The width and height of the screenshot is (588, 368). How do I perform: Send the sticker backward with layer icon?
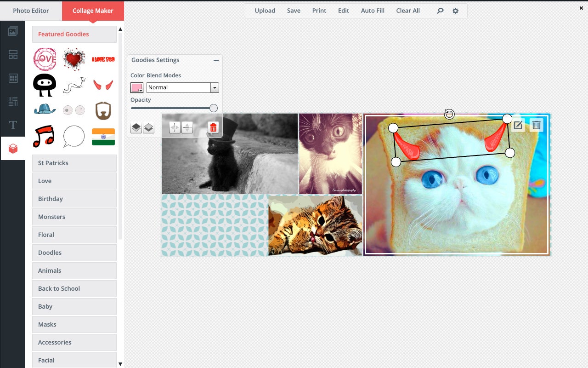coord(147,127)
